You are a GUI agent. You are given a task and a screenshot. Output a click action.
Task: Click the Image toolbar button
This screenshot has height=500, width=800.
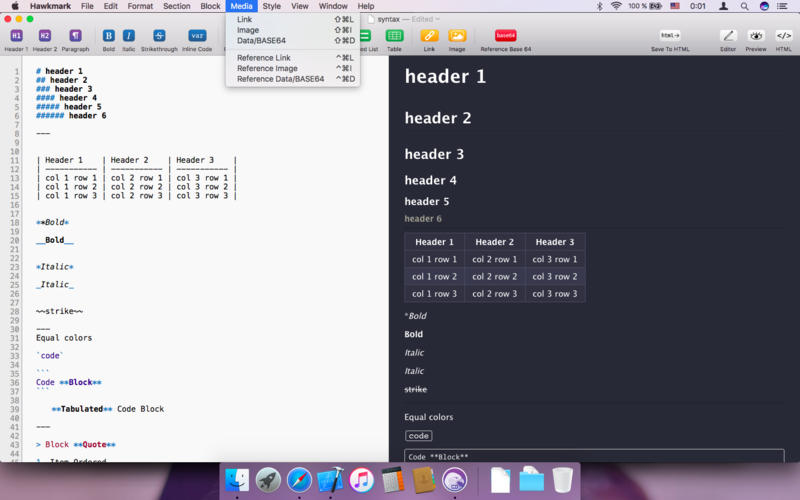457,36
